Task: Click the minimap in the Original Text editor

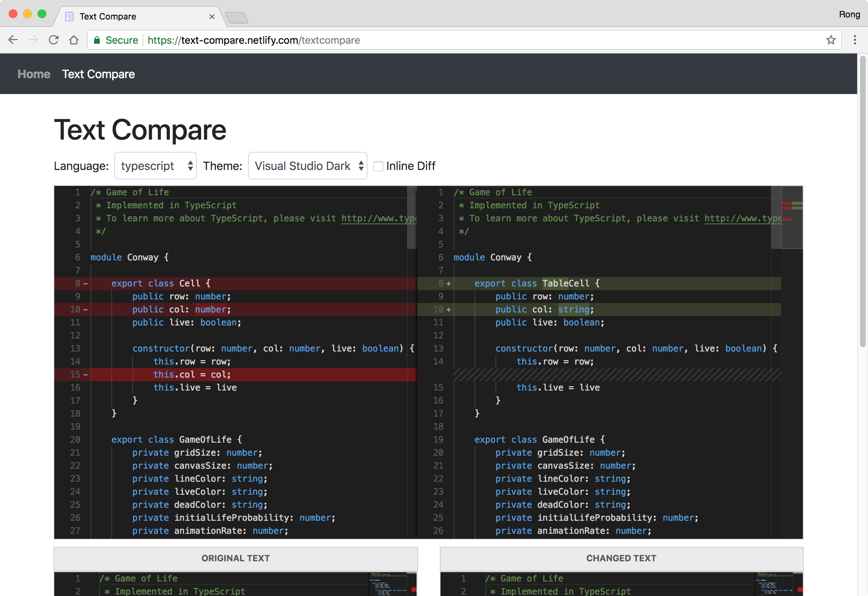Action: 388,584
